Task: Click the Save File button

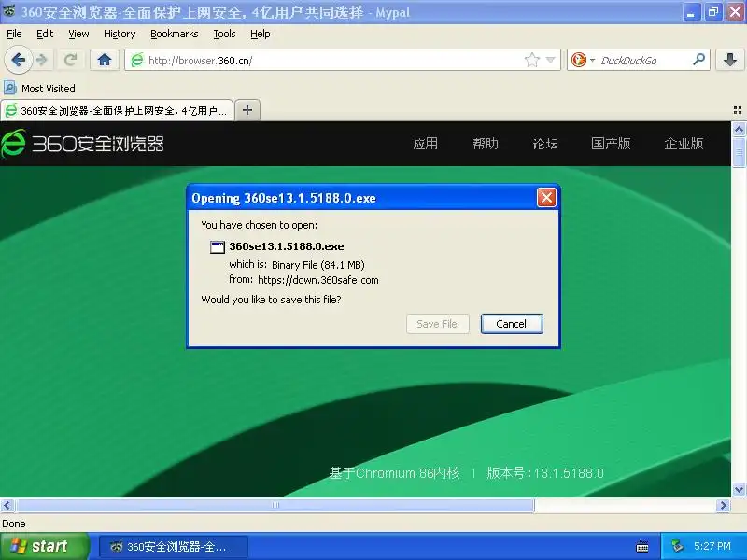Action: 437,324
